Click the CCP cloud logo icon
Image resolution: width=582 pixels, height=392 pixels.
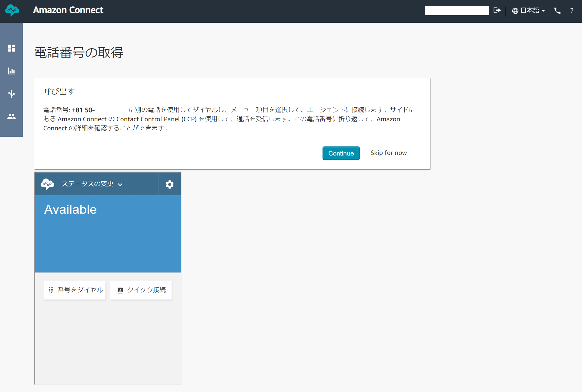click(x=47, y=184)
